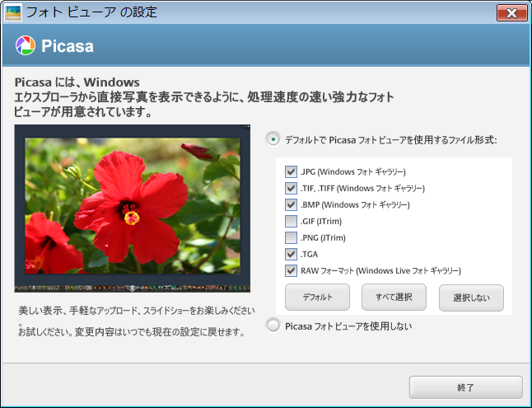Click the RAW フォーマット (Windows Live フォト ギャラリー) label
This screenshot has height=408, width=532.
point(380,270)
